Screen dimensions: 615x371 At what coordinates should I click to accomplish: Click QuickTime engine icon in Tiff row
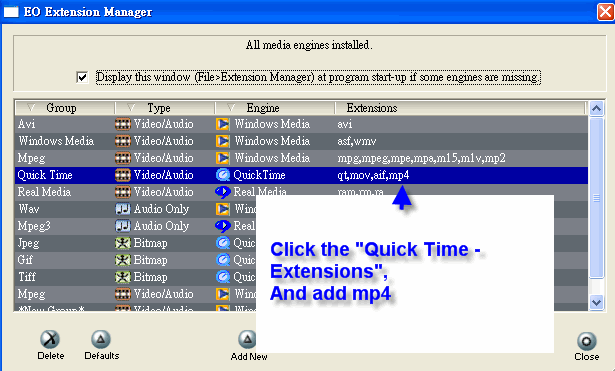click(x=223, y=277)
